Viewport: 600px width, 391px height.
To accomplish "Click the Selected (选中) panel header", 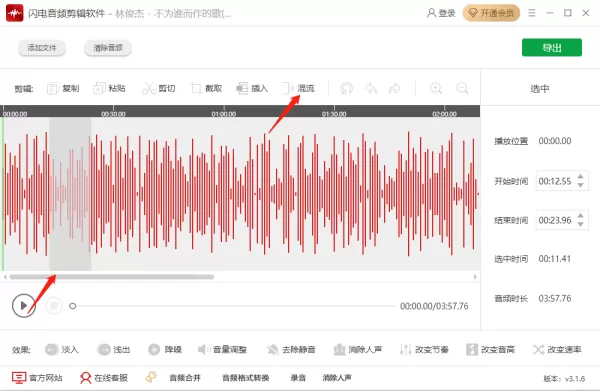I will tap(540, 88).
